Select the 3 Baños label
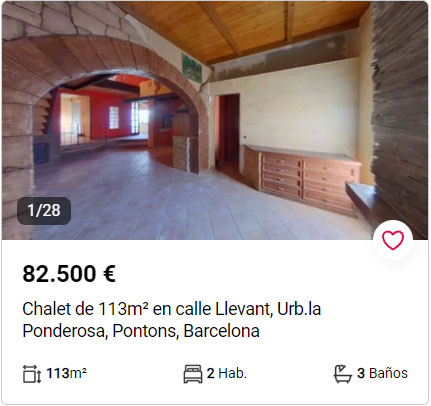Viewport: 431px width, 406px height. 382,373
